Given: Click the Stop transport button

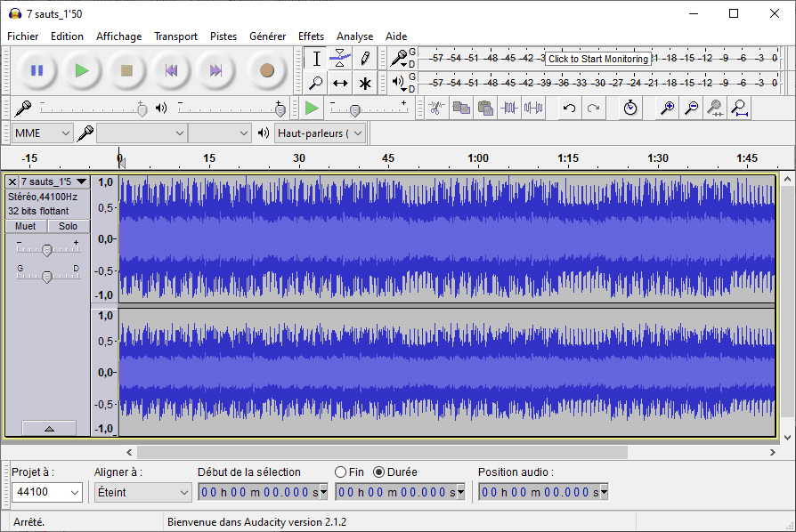Looking at the screenshot, I should coord(126,70).
